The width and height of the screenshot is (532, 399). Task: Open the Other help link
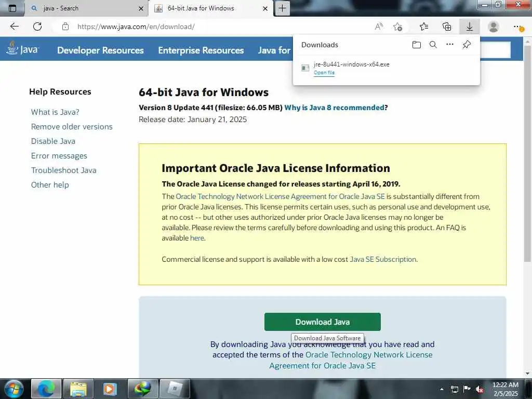[50, 185]
